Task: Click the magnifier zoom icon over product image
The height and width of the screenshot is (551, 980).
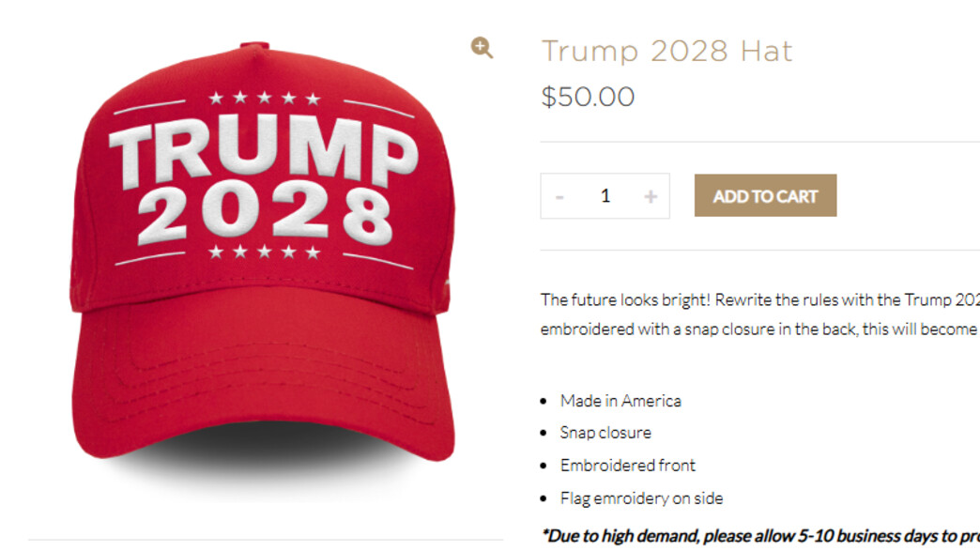Action: point(482,48)
